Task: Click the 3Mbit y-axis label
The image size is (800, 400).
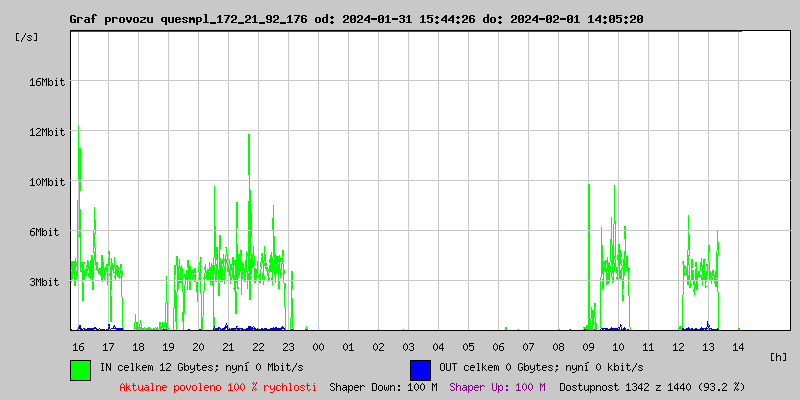Action: pos(45,282)
